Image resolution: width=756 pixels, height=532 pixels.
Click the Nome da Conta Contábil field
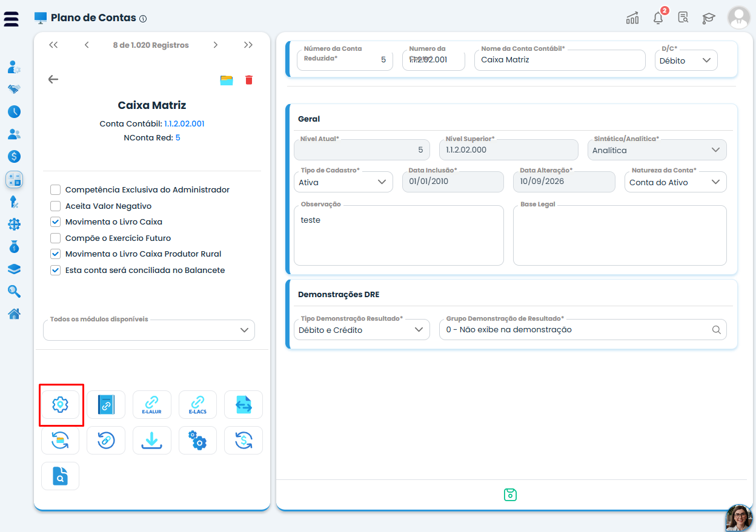point(560,60)
